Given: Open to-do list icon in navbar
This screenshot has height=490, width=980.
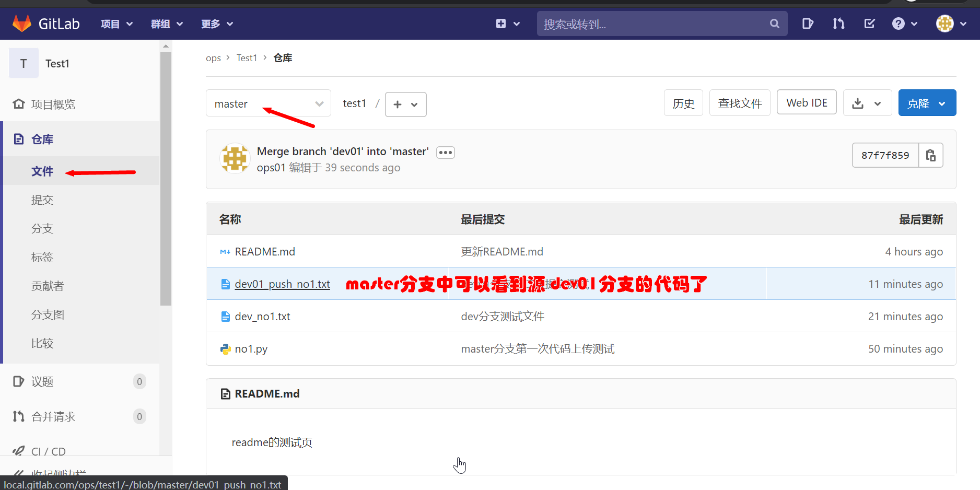Looking at the screenshot, I should 869,24.
